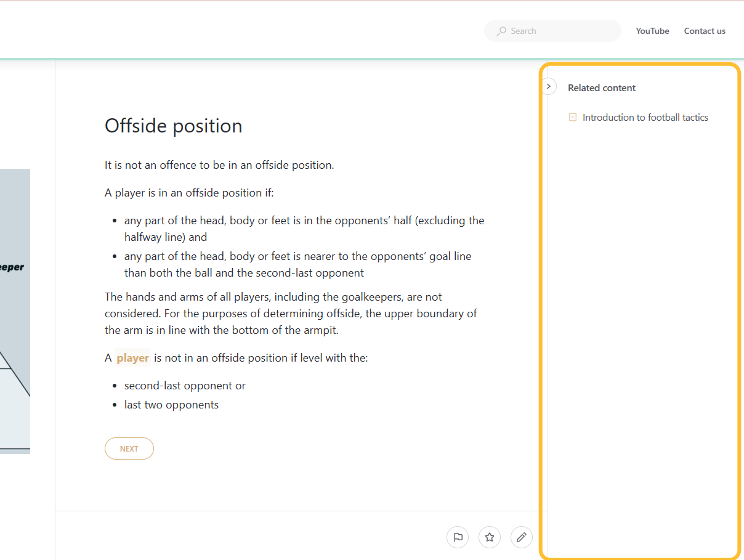
Task: Open the Contact us link
Action: (705, 31)
